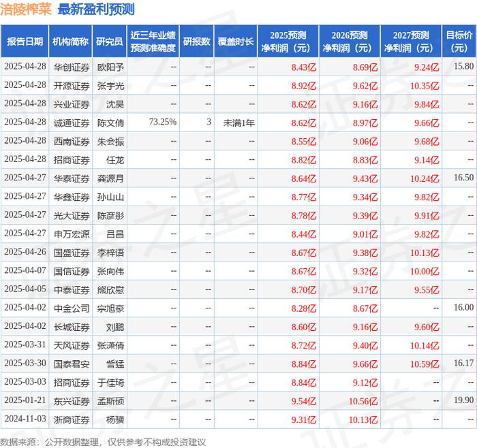Screen dimensions: 477x448
Task: Select the 光大证券 institution cell
Action: (72, 216)
